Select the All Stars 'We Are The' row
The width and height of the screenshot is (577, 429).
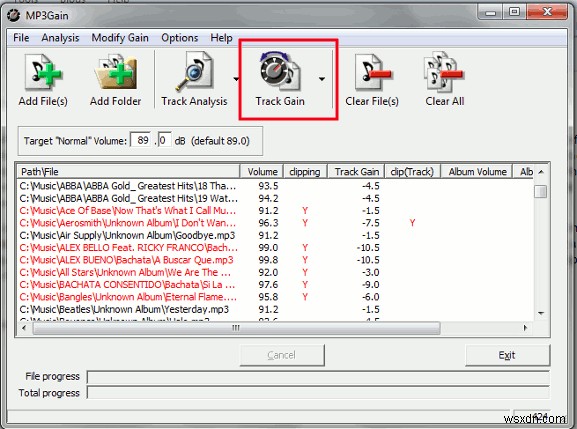(x=276, y=272)
